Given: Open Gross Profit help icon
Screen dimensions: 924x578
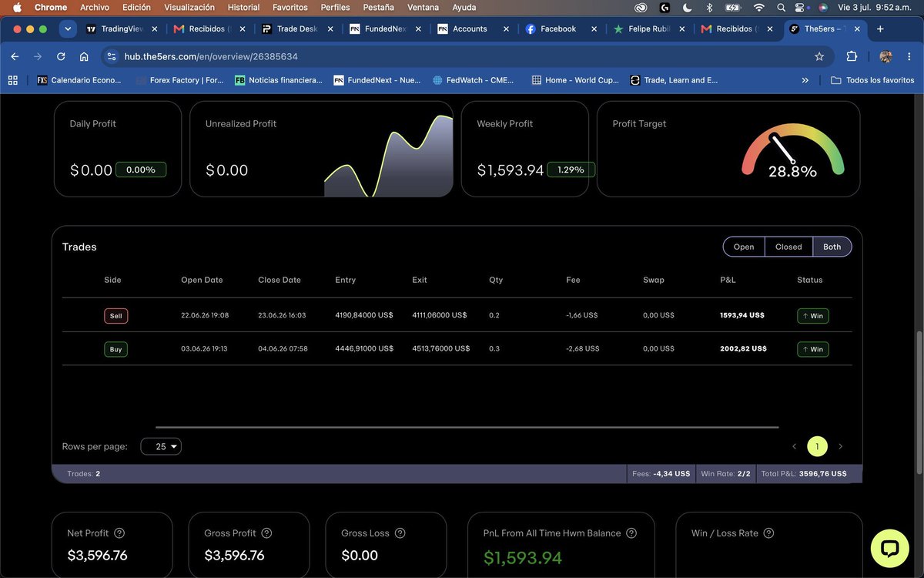Looking at the screenshot, I should [266, 533].
